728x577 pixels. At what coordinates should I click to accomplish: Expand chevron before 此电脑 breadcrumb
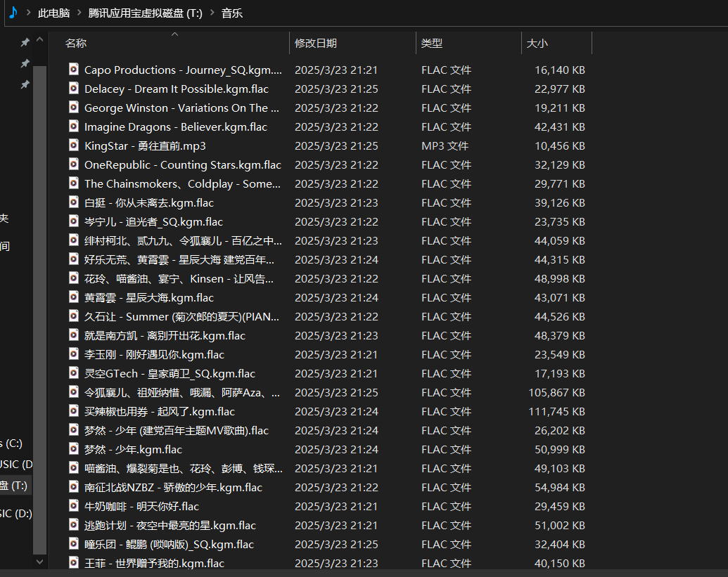(x=28, y=13)
